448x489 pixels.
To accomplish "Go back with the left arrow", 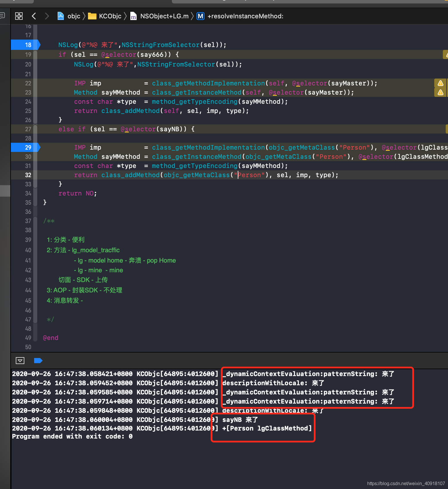I will [34, 16].
